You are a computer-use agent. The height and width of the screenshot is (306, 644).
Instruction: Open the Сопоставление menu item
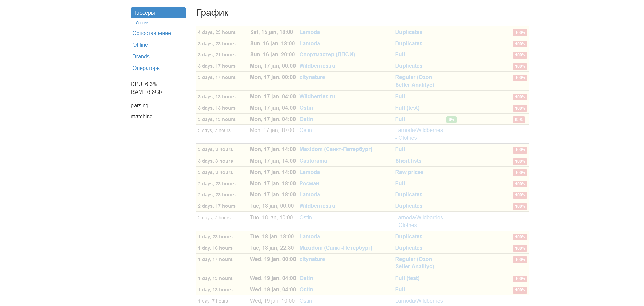pyautogui.click(x=152, y=33)
